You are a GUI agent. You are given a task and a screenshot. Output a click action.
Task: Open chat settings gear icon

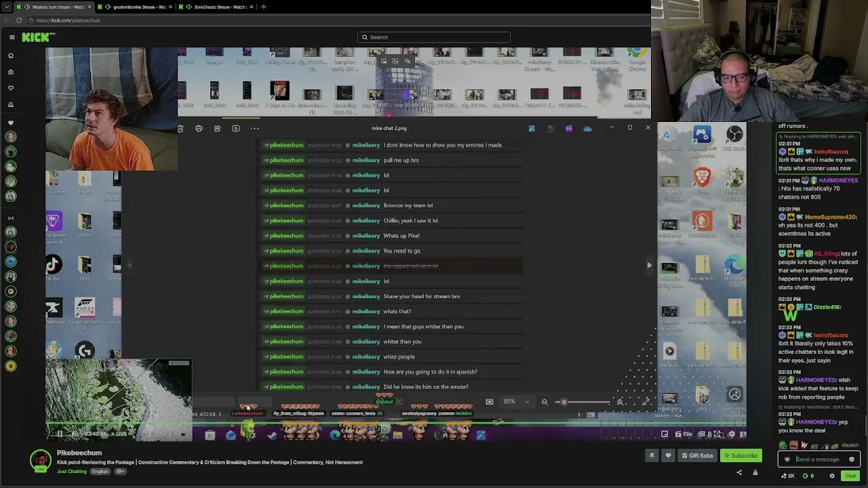pos(832,476)
